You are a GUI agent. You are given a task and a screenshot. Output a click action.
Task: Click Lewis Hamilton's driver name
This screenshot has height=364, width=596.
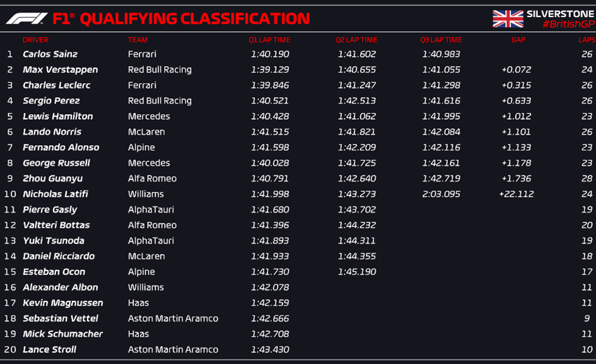[58, 116]
